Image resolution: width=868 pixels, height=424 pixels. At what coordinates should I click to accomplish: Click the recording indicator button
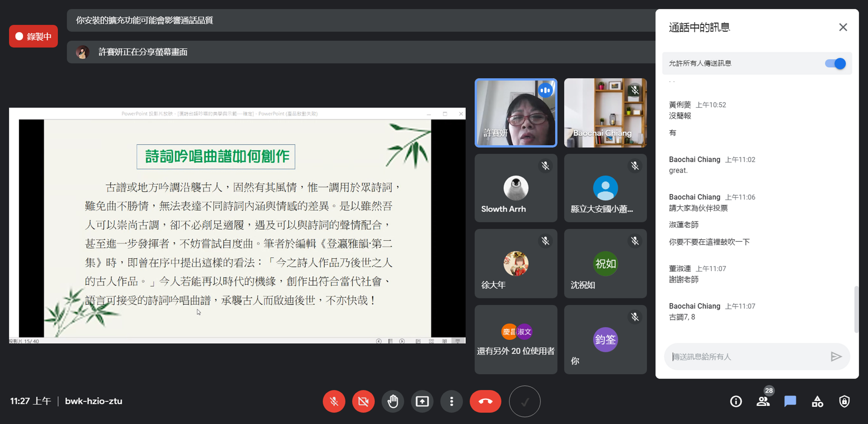pos(33,36)
